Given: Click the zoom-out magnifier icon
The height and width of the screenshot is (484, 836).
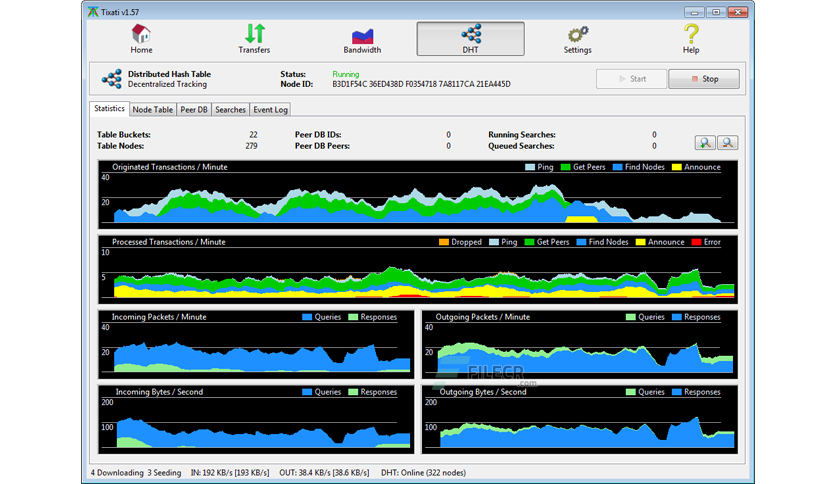Looking at the screenshot, I should [x=727, y=142].
